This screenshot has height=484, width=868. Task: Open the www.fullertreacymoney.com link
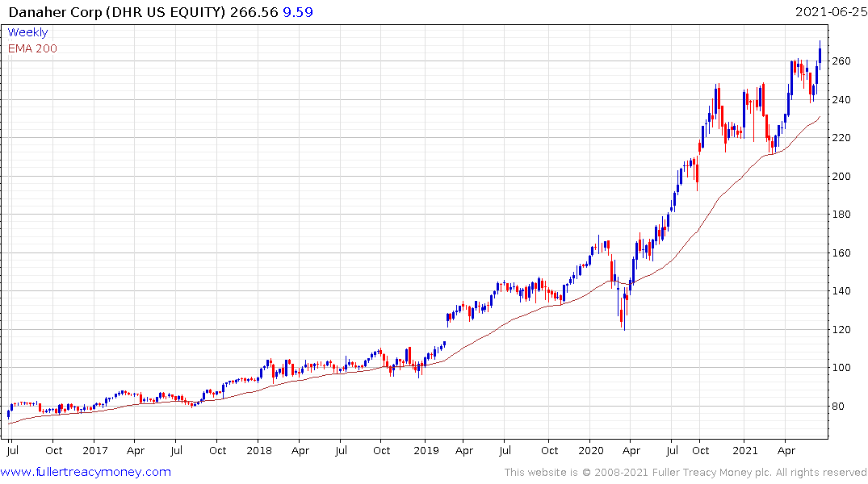tap(86, 472)
